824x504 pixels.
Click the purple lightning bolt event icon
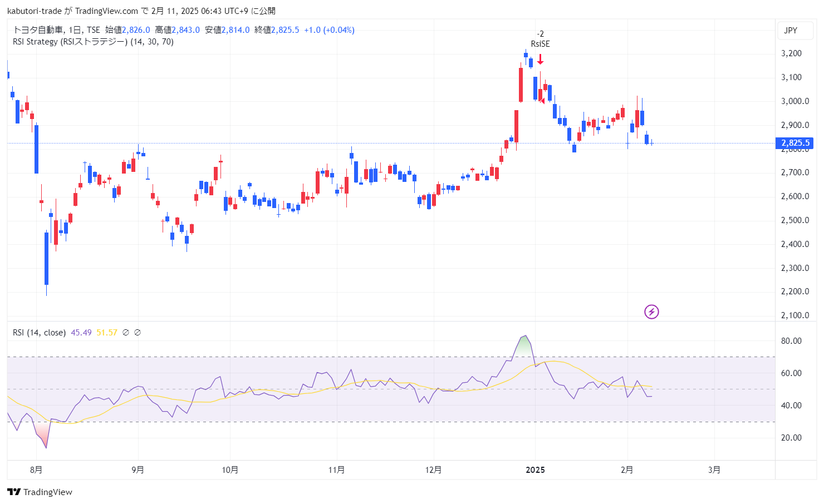coord(651,312)
